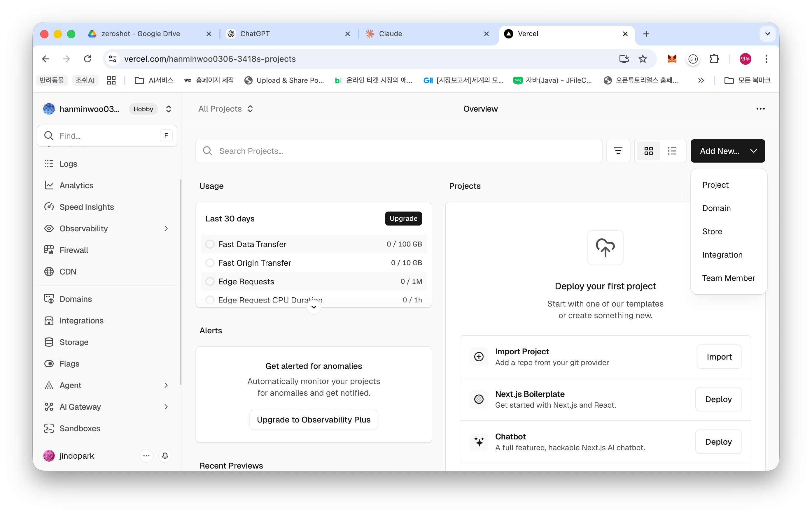Install the app from the address bar
This screenshot has height=514, width=812.
point(624,59)
